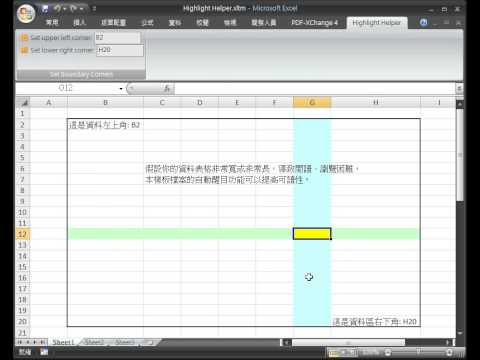Screen dimensions: 480x360
Task: Open the Name Box dropdown arrow
Action: [x=121, y=88]
